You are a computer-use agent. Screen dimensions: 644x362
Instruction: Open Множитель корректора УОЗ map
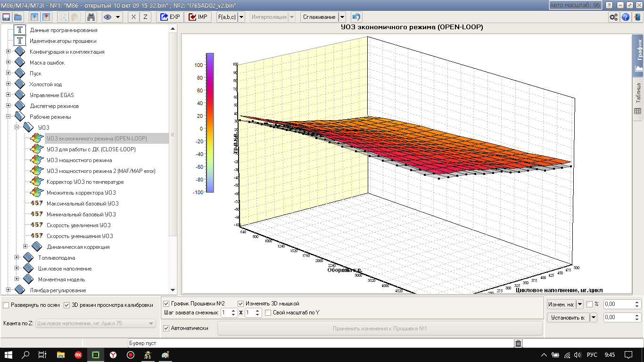pyautogui.click(x=81, y=193)
